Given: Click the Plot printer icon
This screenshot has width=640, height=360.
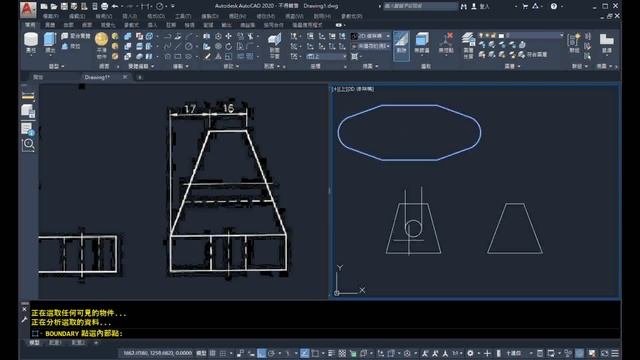Looking at the screenshot, I should point(104,6).
